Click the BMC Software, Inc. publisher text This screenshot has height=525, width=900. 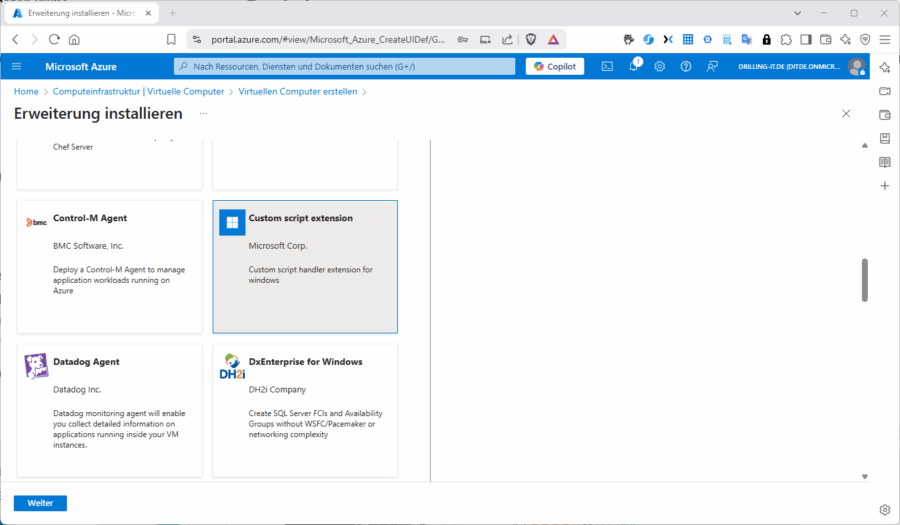click(88, 246)
